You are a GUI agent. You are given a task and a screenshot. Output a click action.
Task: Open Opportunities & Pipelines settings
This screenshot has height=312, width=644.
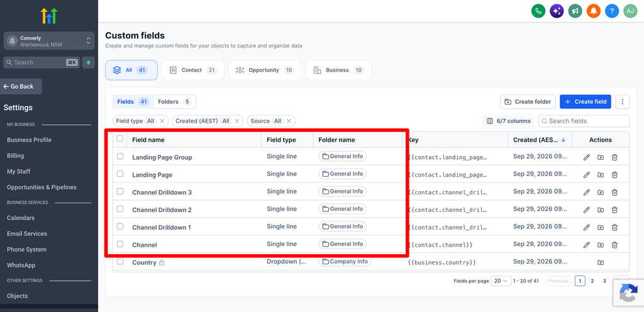point(42,187)
